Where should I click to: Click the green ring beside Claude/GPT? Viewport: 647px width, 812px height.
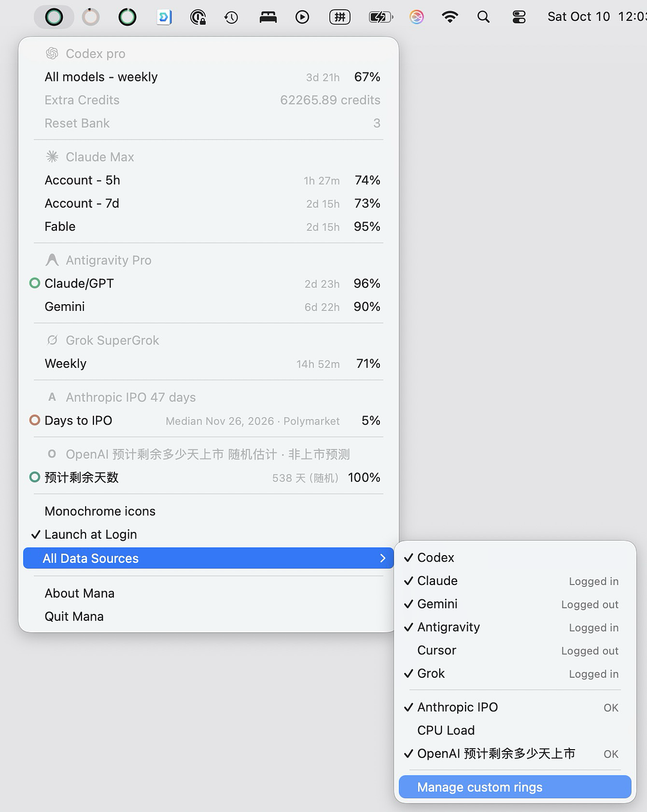pos(35,283)
